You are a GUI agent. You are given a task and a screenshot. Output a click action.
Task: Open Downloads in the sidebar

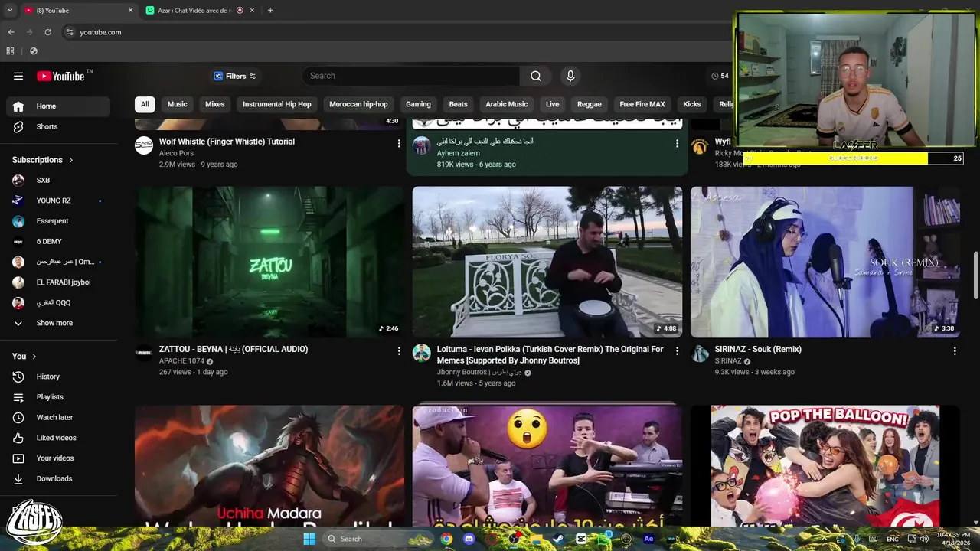(x=58, y=478)
